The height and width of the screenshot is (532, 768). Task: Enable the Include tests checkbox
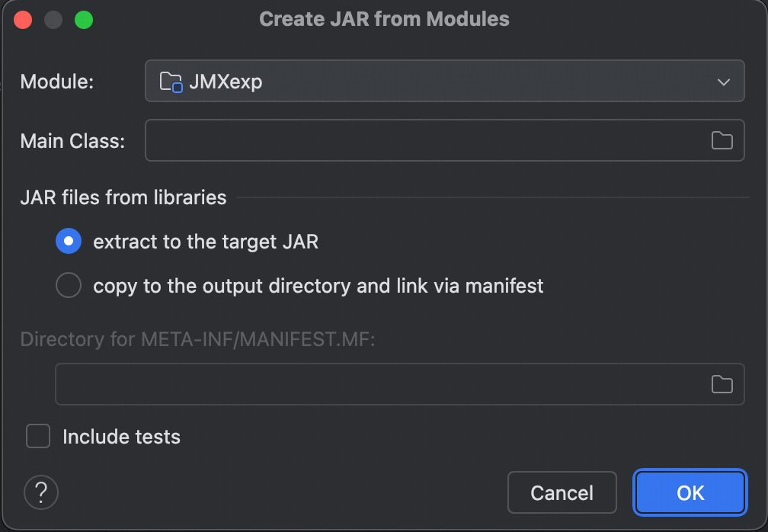coord(38,437)
